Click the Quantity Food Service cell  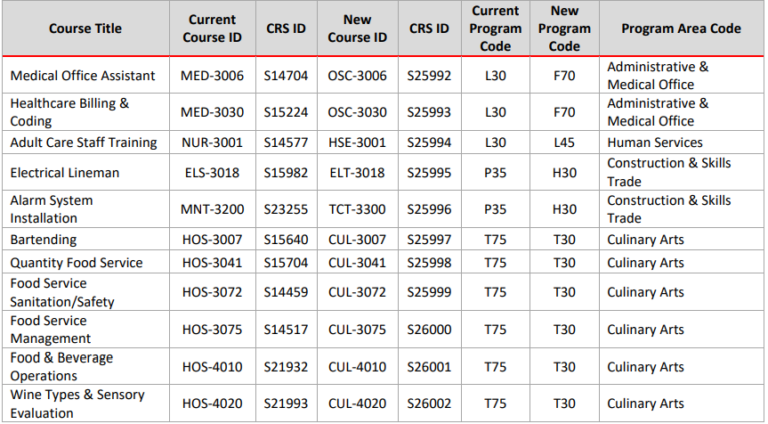click(77, 263)
